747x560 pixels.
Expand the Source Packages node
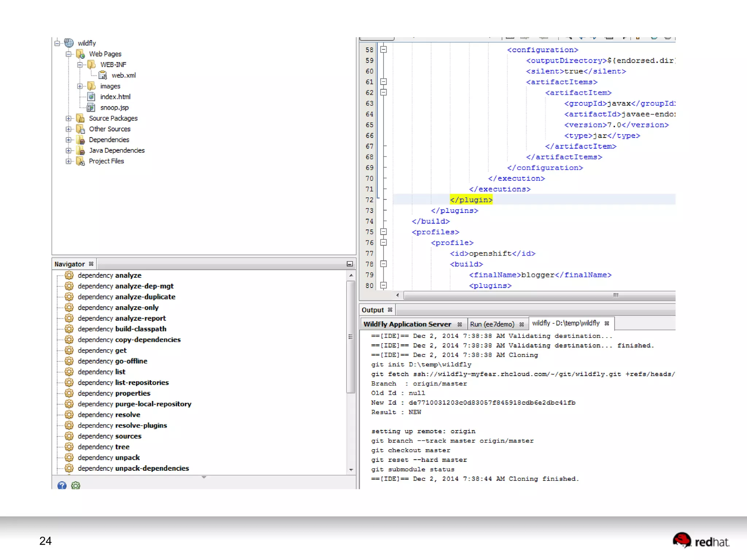tap(68, 118)
